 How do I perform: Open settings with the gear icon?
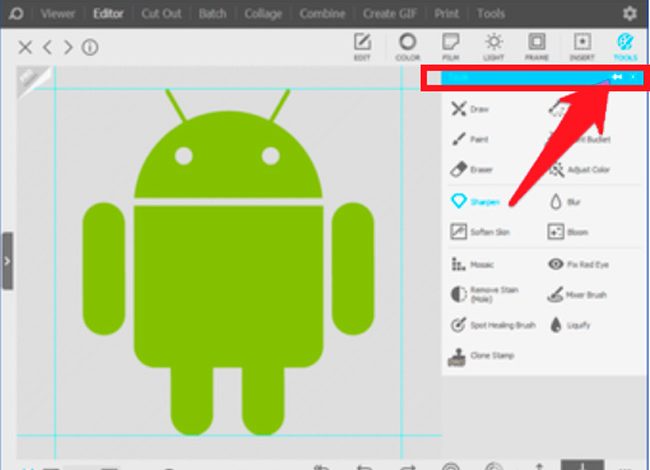coord(630,14)
